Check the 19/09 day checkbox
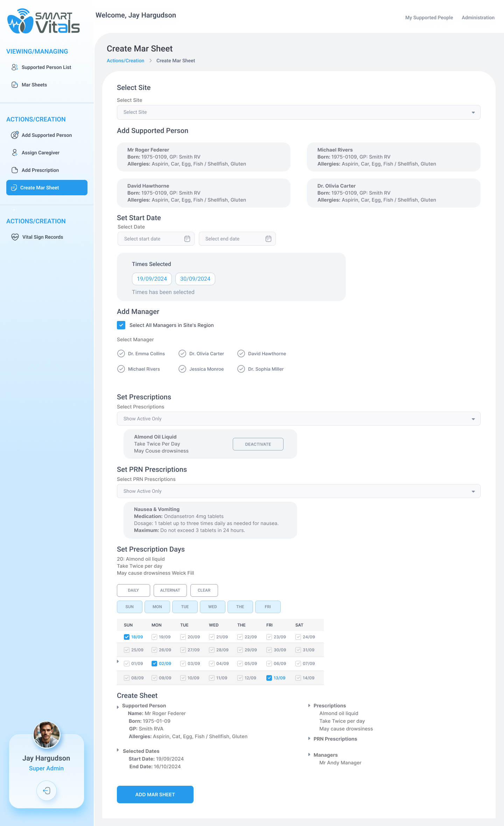Viewport: 504px width, 826px height. point(154,637)
